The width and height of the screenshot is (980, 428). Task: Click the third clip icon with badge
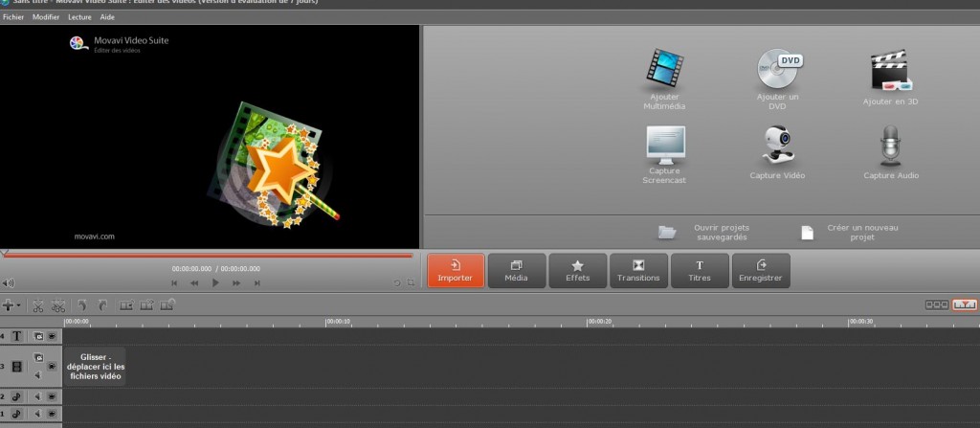pos(167,305)
